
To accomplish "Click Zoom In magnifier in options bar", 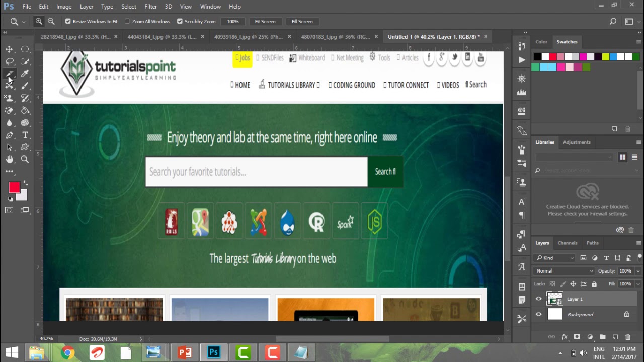I will 39,21.
